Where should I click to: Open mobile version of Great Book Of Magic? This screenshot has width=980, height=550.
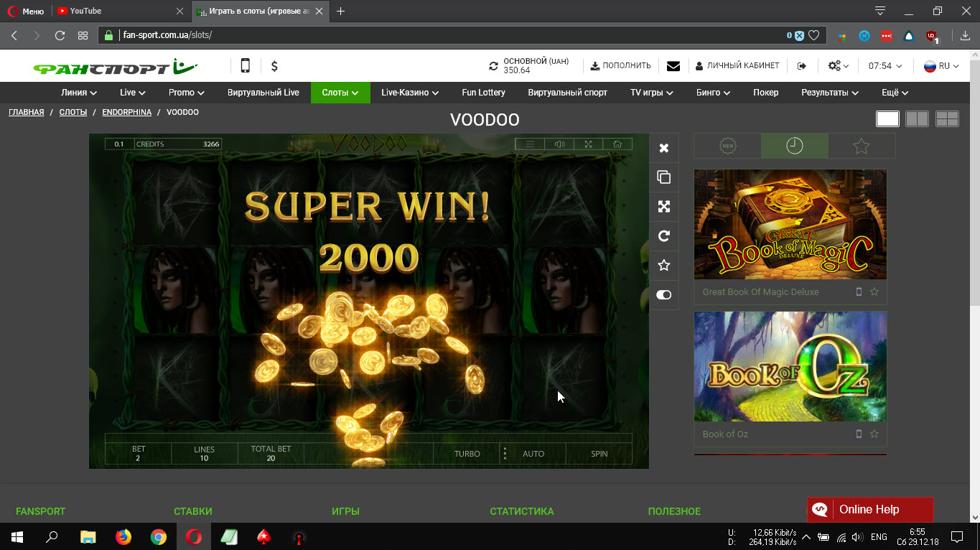[859, 292]
